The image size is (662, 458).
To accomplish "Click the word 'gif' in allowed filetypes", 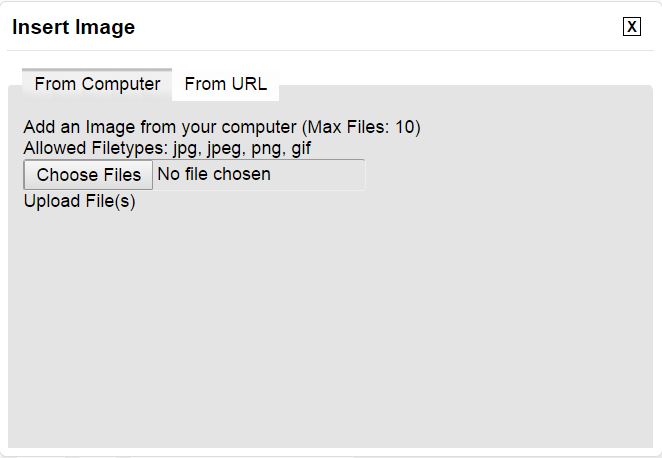I will (302, 149).
